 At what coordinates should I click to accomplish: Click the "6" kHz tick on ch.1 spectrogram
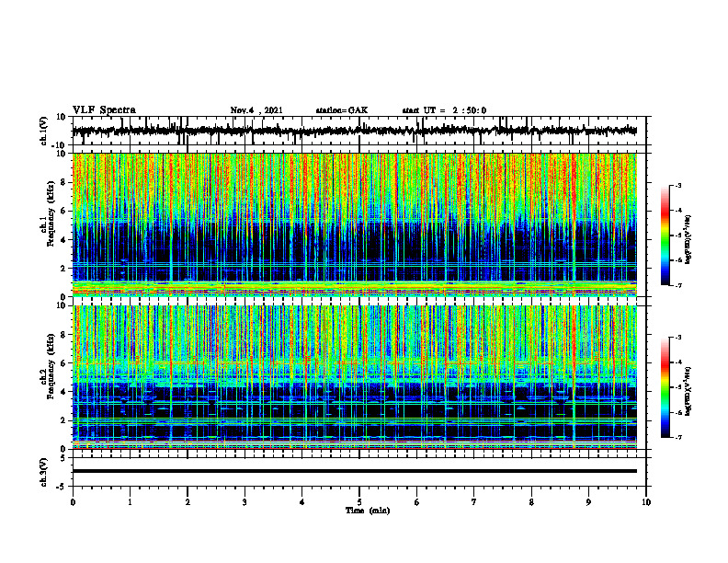tap(63, 211)
